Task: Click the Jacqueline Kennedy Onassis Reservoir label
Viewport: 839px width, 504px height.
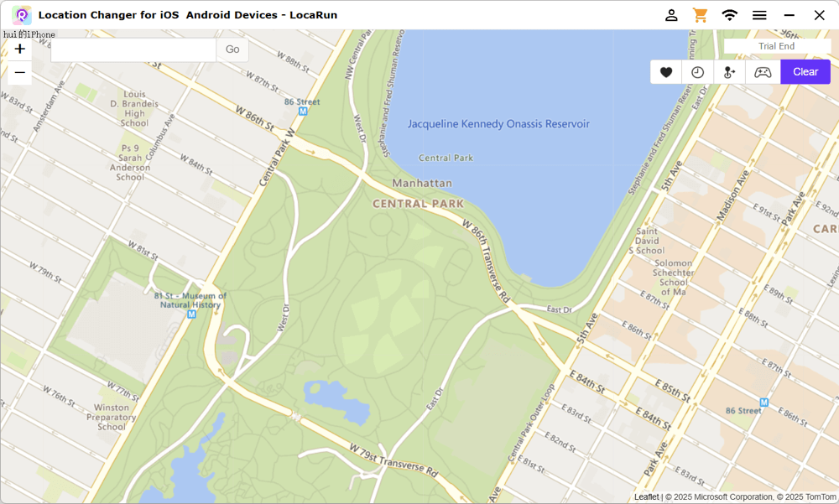Action: tap(498, 124)
